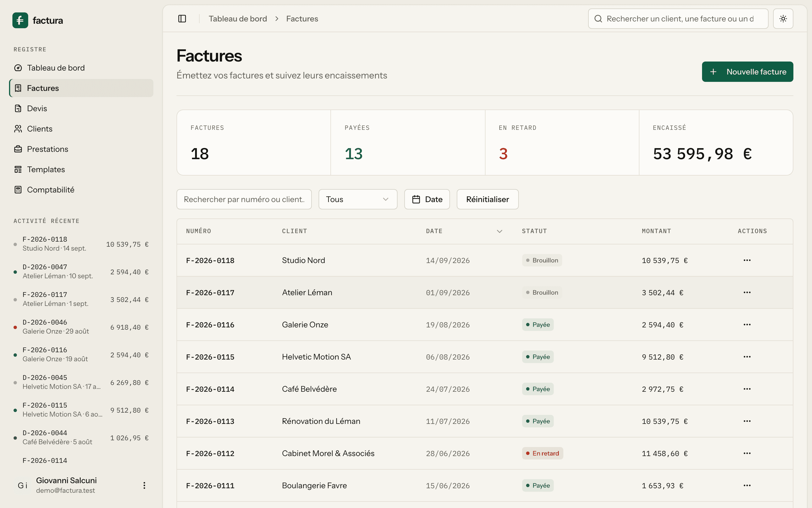
Task: Open actions menu for F-2026-0117
Action: pyautogui.click(x=747, y=293)
